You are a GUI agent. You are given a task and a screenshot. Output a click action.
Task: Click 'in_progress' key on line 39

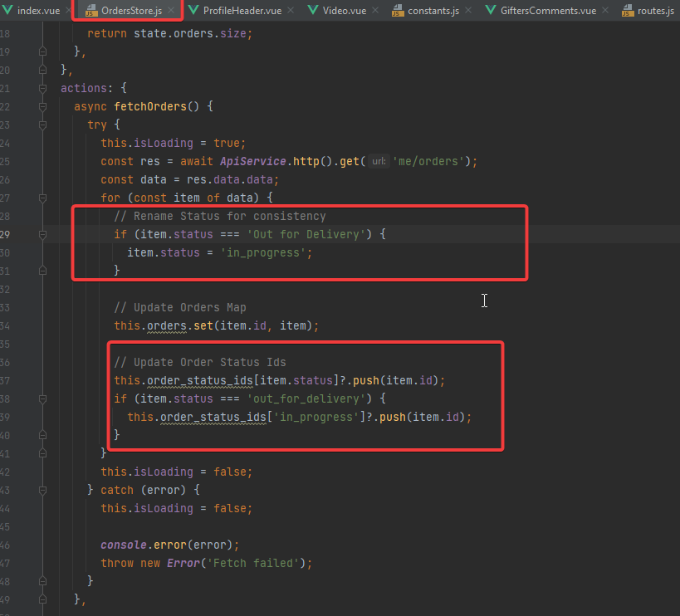pyautogui.click(x=316, y=417)
